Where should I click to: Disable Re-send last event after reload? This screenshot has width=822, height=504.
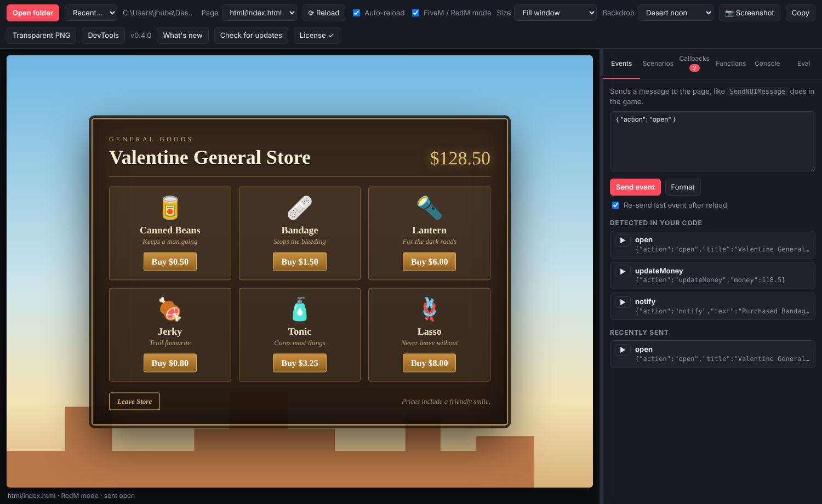[x=616, y=205]
